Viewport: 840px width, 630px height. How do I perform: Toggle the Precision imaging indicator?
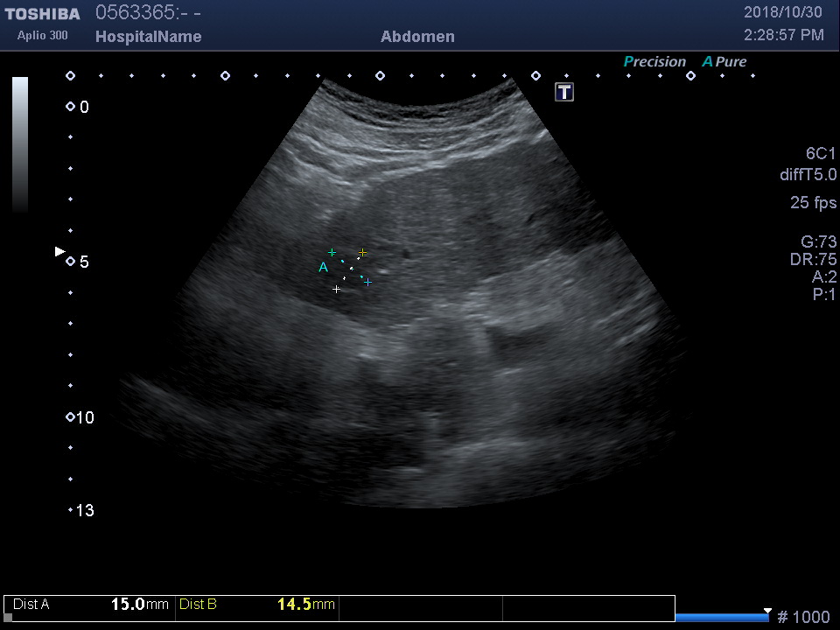click(654, 61)
